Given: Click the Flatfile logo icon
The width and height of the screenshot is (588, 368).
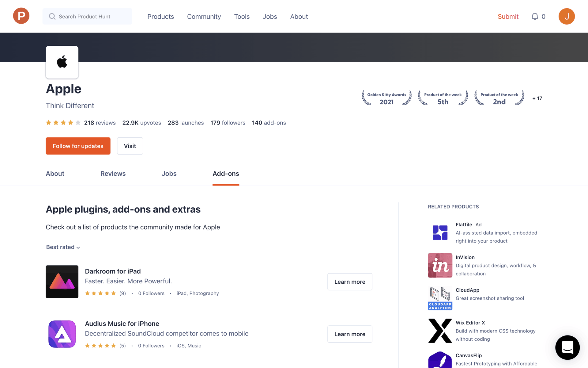Looking at the screenshot, I should point(440,232).
